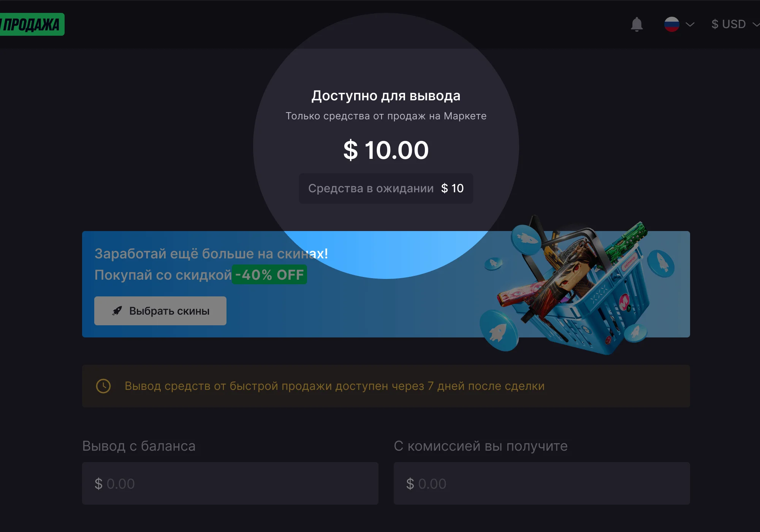
Task: Click the Russian flag language icon
Action: coord(671,24)
